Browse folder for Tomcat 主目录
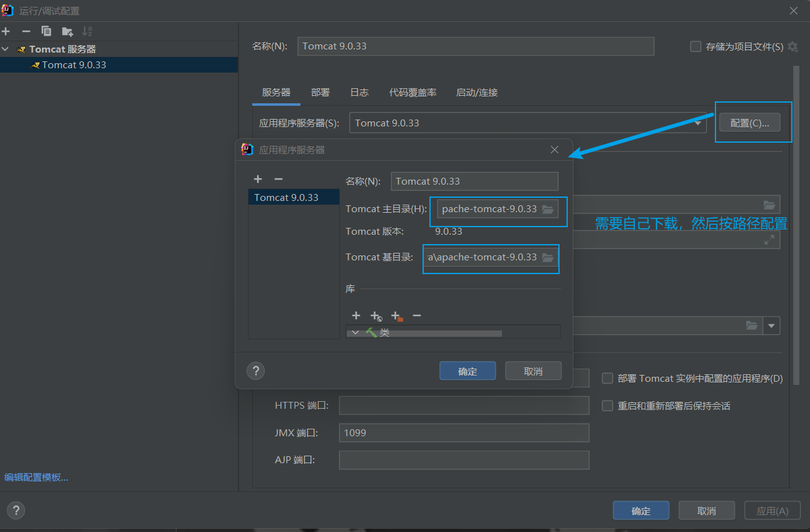The image size is (810, 532). 548,209
